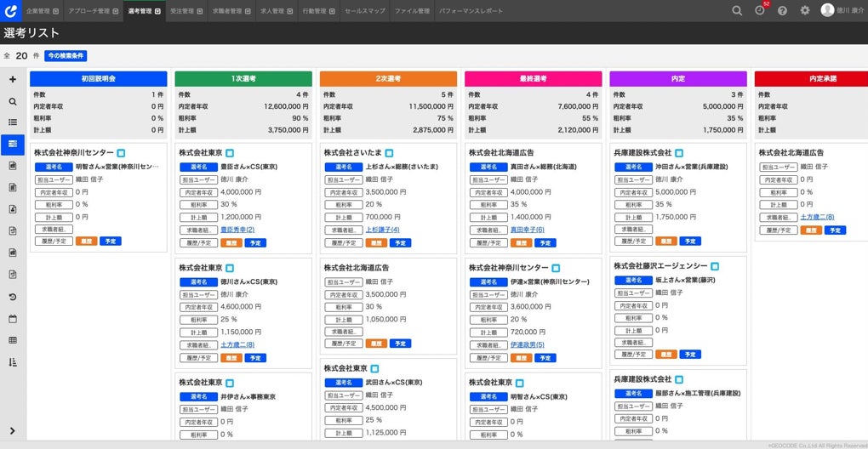Click the green 1次選考 column header
The width and height of the screenshot is (868, 449).
point(243,78)
